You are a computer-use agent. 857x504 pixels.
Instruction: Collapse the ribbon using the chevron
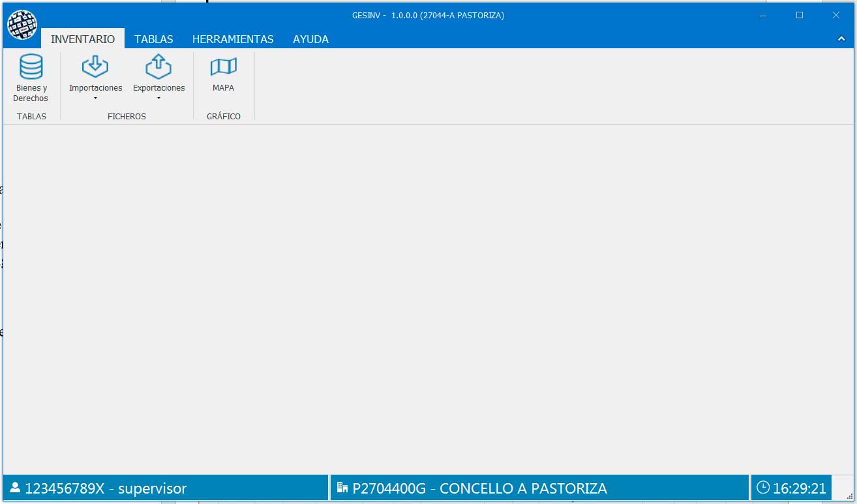tap(841, 39)
